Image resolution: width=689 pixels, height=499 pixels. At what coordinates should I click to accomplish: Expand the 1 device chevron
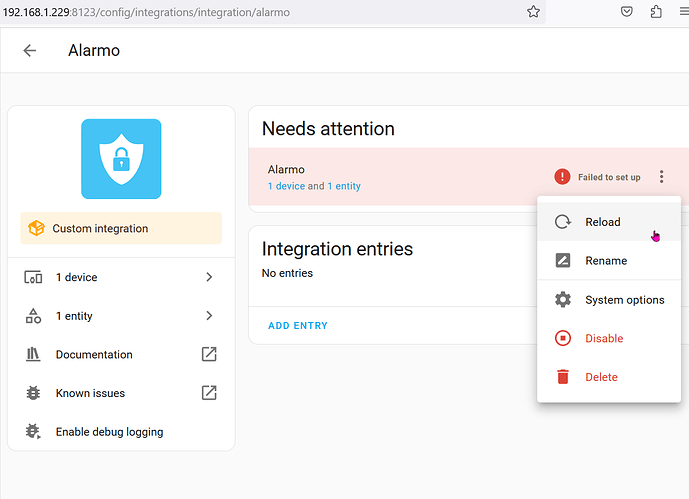pos(209,277)
